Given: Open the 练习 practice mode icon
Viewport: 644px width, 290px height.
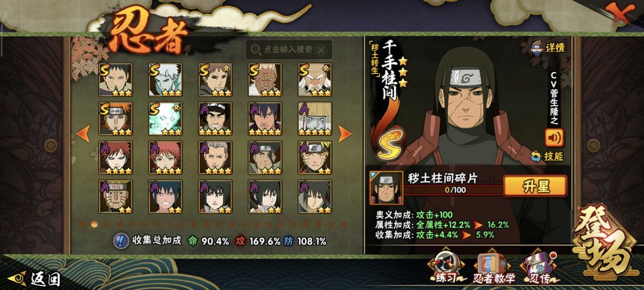Looking at the screenshot, I should [x=445, y=267].
